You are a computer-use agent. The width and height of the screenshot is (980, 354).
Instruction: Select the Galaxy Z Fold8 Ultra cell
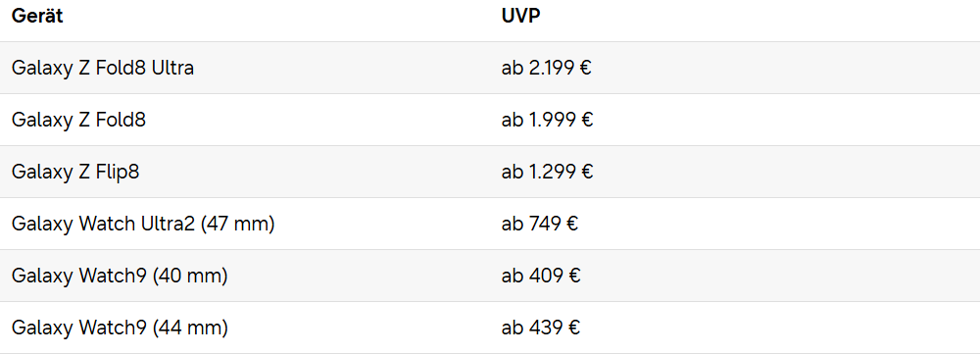(103, 68)
